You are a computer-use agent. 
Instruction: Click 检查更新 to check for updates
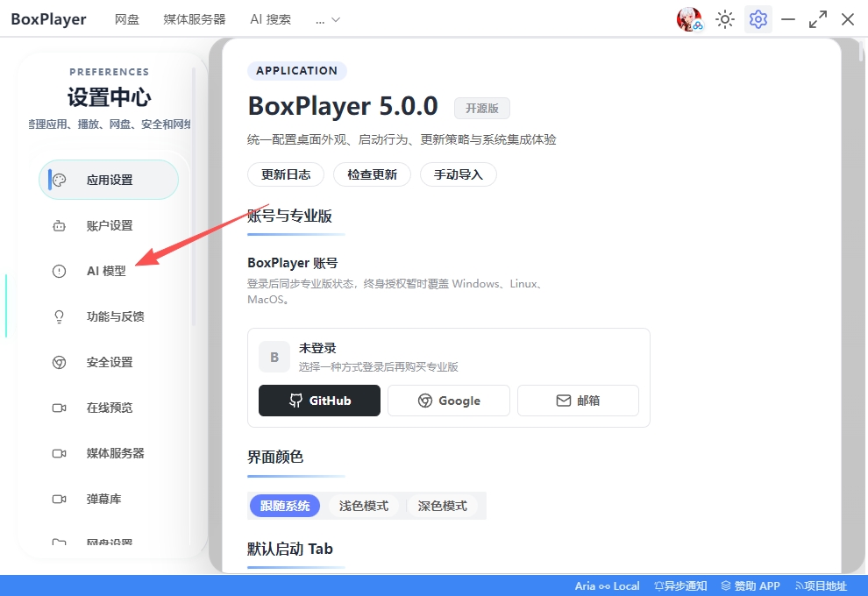[x=372, y=175]
